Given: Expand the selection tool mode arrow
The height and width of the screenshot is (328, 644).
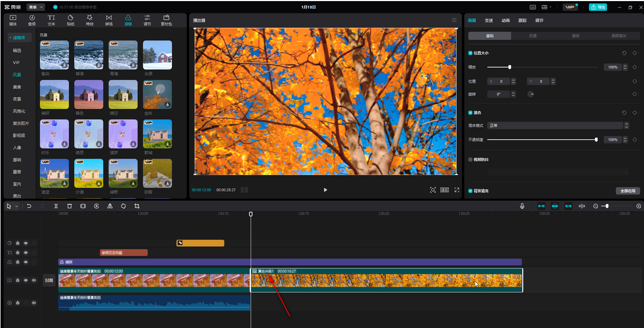Looking at the screenshot, I should coord(16,206).
